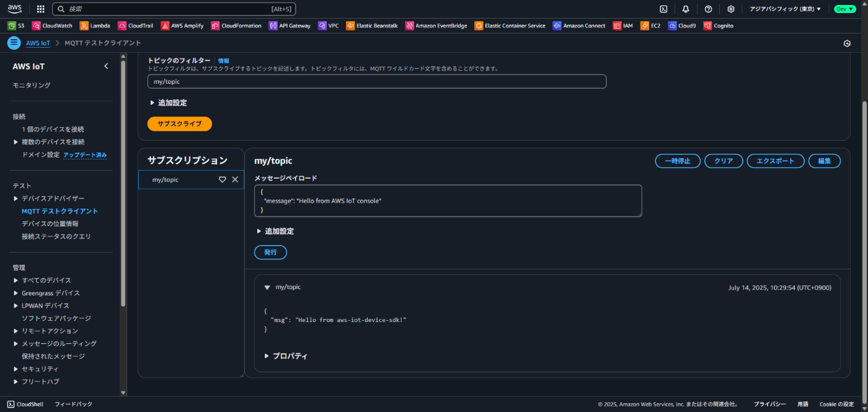Open CloudWatch service shortcut
868x412 pixels.
pyautogui.click(x=52, y=26)
